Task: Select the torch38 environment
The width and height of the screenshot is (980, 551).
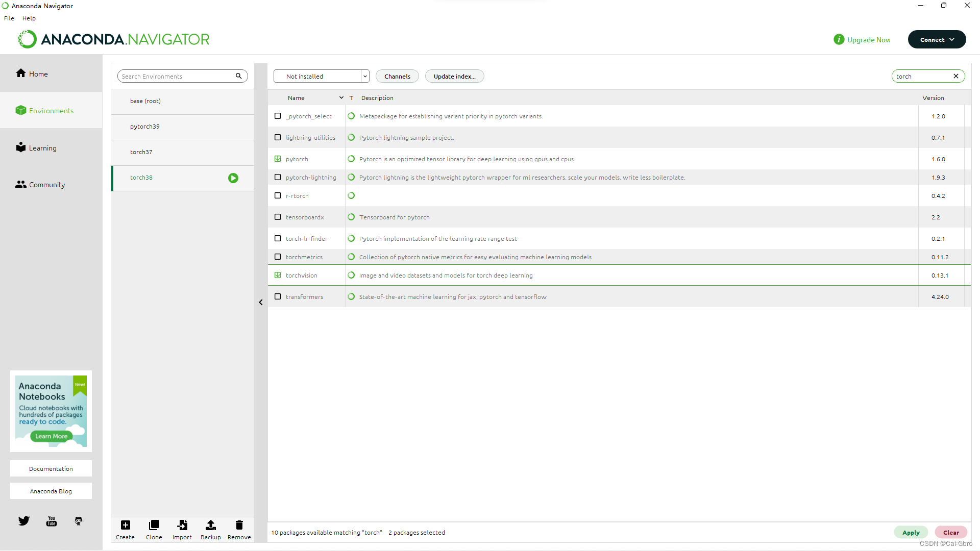Action: (x=183, y=178)
